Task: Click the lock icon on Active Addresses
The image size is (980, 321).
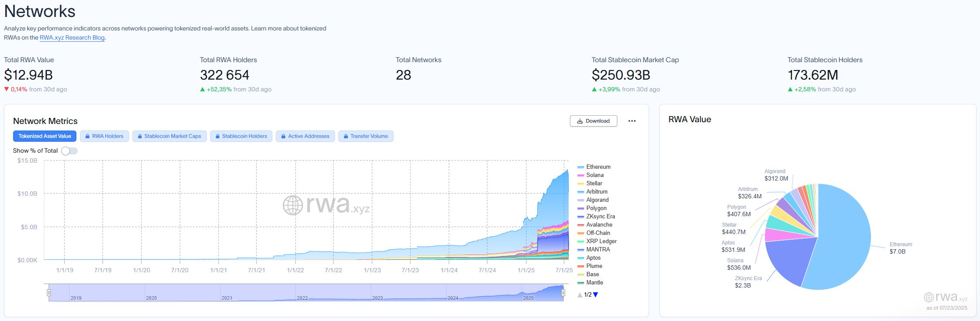Action: (284, 136)
